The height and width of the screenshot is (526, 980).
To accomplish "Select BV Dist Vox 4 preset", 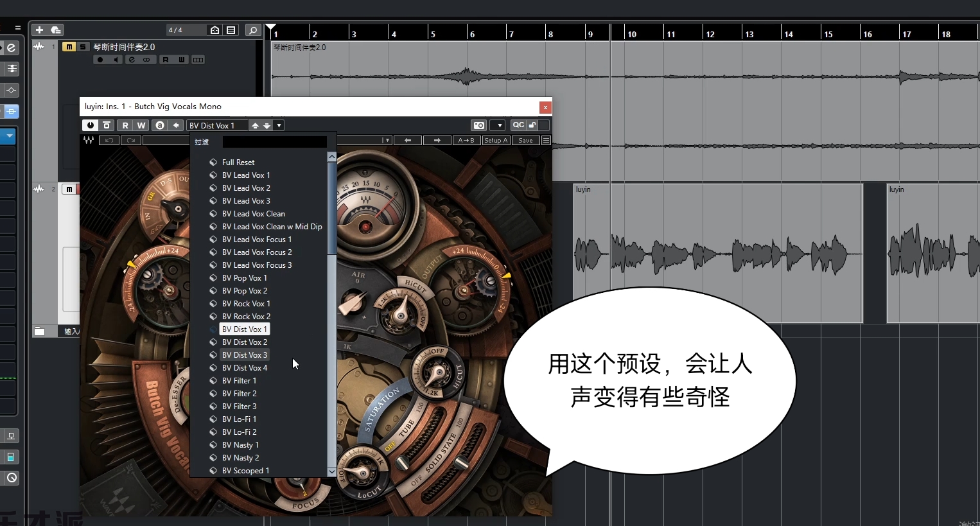I will (245, 368).
